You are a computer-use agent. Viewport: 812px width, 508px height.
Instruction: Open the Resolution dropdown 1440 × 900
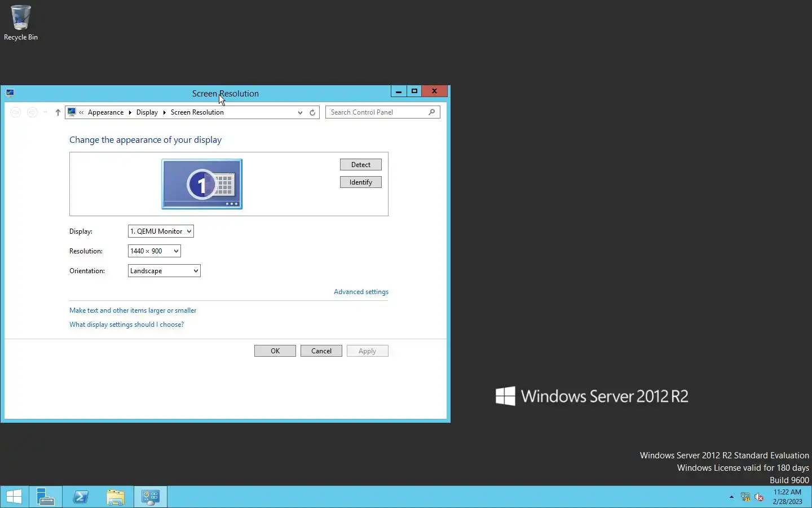click(155, 251)
